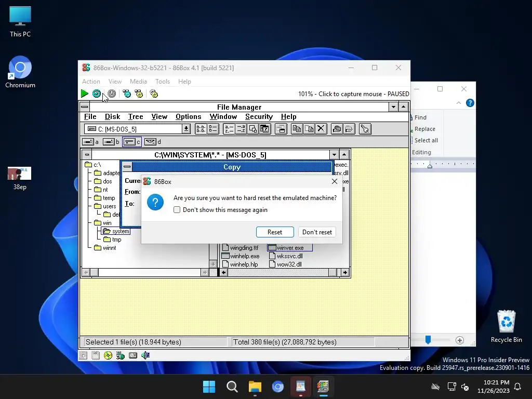Click the delete X toolbar icon
Screen dimensions: 532x399
pos(321,129)
